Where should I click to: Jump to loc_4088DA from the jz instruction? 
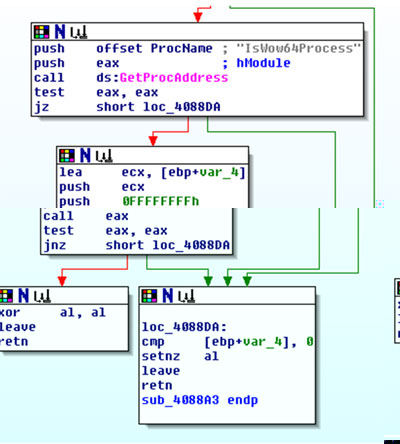[182, 107]
